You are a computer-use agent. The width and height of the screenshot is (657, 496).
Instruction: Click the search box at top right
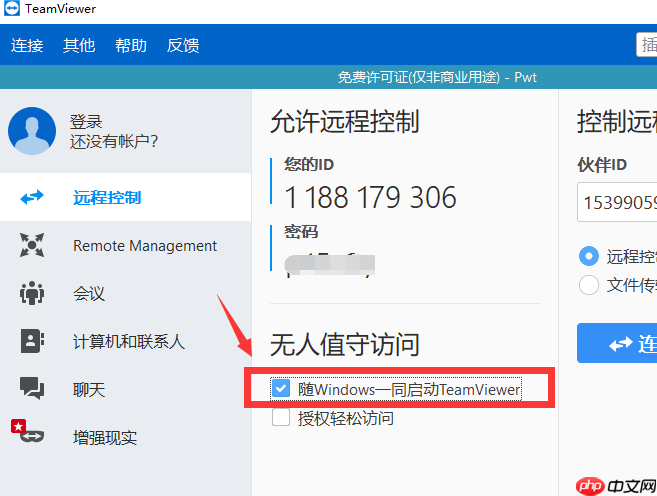(x=647, y=44)
